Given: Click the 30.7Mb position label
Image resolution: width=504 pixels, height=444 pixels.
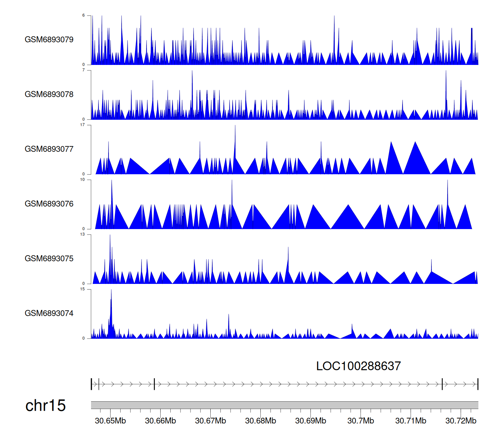Looking at the screenshot, I should tap(361, 421).
